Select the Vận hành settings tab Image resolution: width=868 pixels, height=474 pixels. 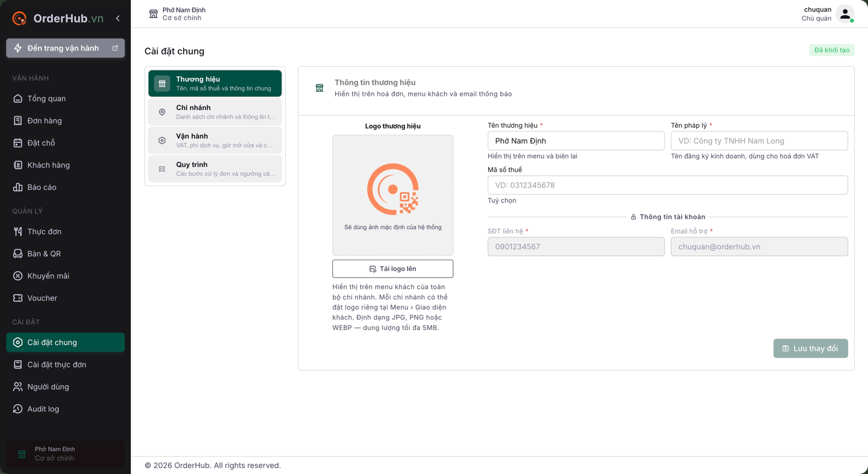tap(215, 140)
